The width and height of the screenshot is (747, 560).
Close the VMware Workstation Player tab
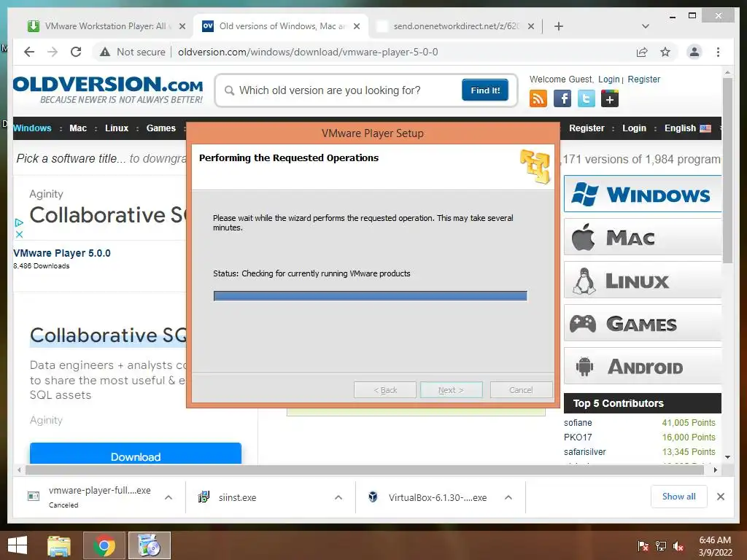point(182,26)
